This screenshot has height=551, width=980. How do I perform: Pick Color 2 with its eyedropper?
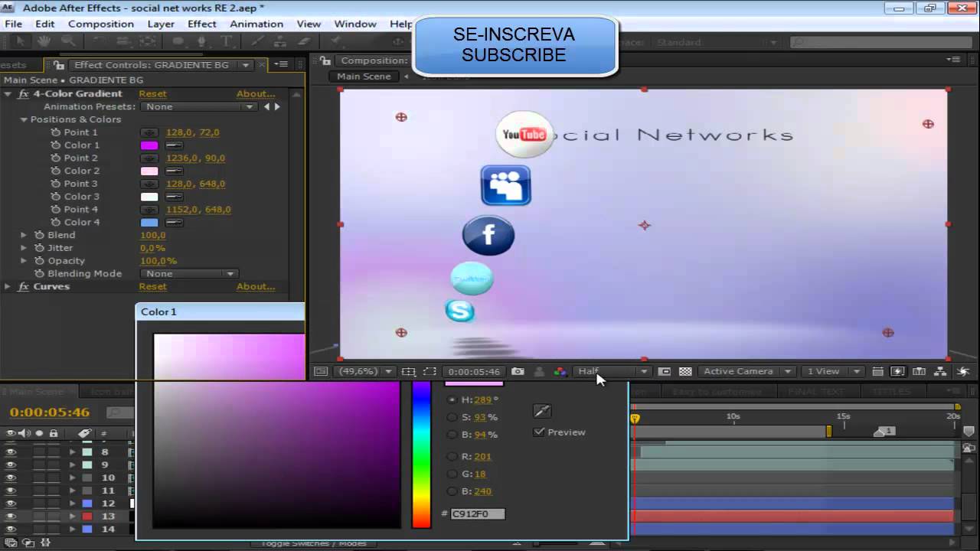[x=175, y=171]
